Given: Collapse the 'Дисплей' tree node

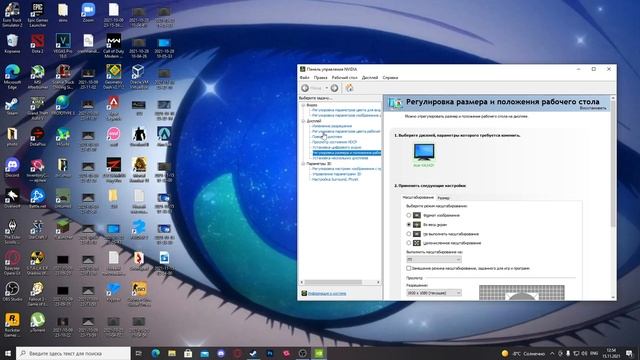Looking at the screenshot, I should pyautogui.click(x=303, y=121).
